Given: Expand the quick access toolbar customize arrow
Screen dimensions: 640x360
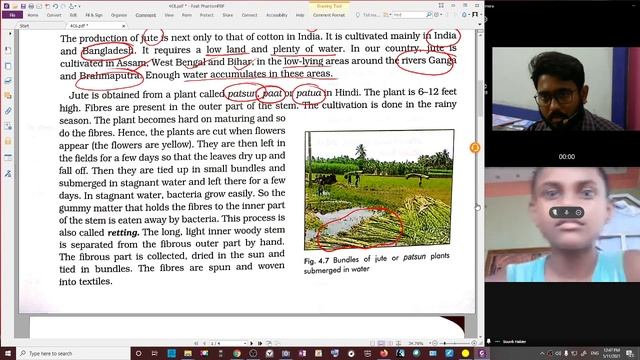Looking at the screenshot, I should pyautogui.click(x=79, y=6).
